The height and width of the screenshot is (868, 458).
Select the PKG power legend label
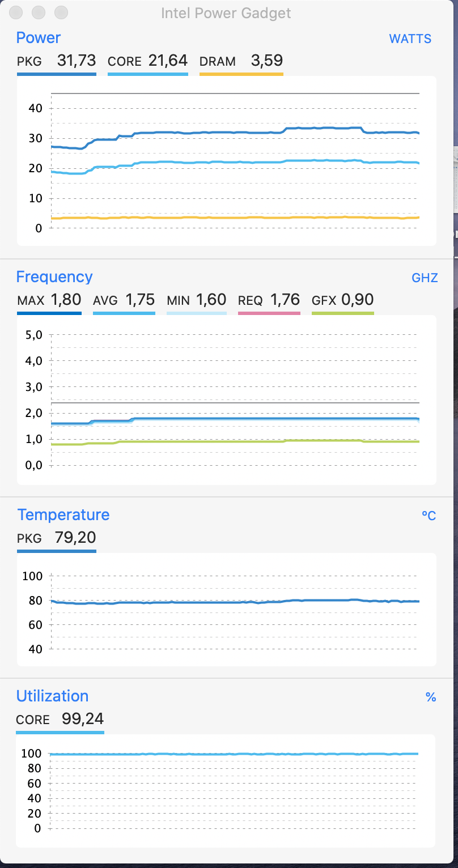(x=29, y=62)
